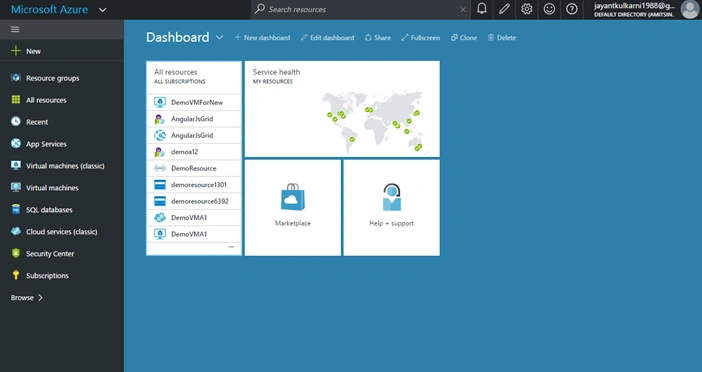The height and width of the screenshot is (372, 702).
Task: Clear search with the X icon
Action: (x=463, y=9)
